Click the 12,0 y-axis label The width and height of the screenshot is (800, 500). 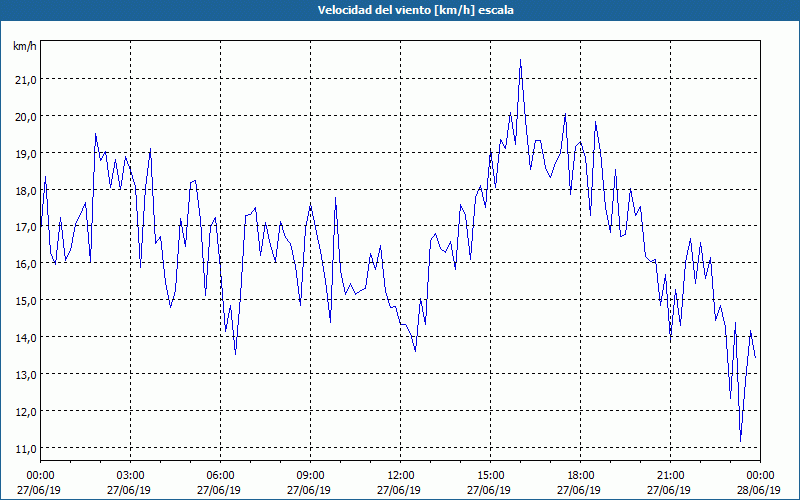(26, 411)
